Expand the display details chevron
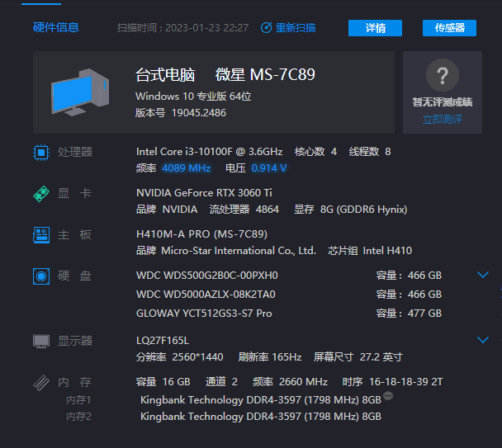This screenshot has height=448, width=502. coord(482,340)
